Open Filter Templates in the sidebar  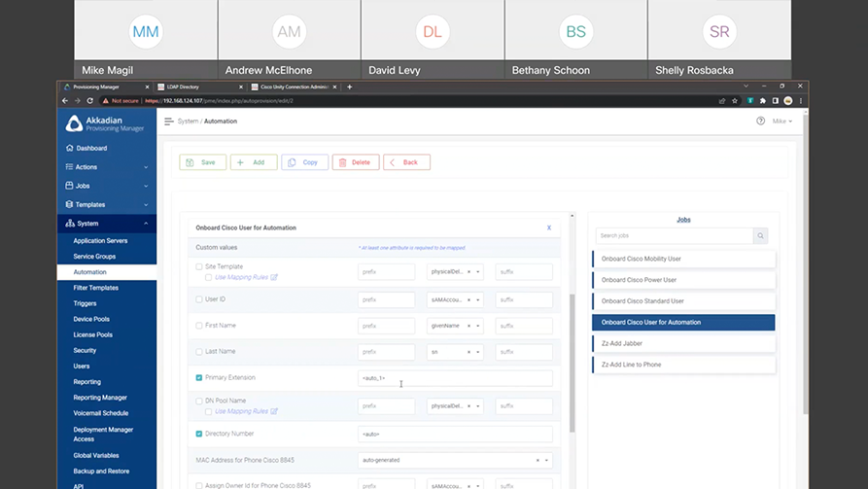click(x=96, y=288)
